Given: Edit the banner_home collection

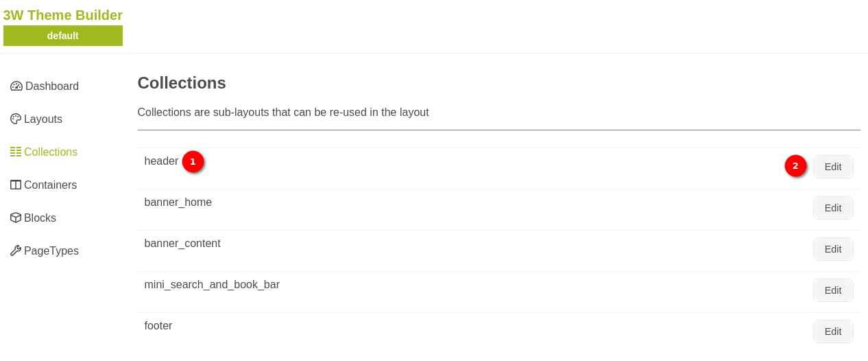Looking at the screenshot, I should pos(832,208).
